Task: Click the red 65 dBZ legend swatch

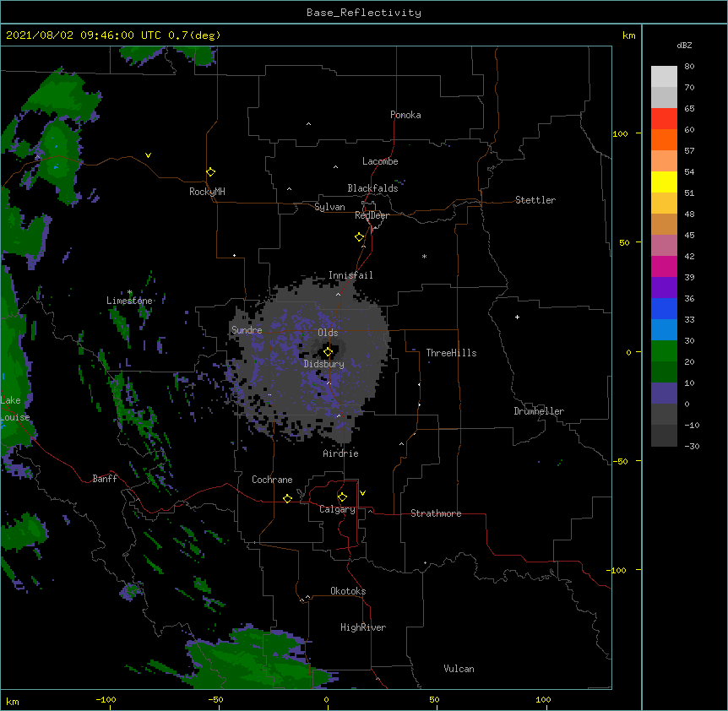Action: (x=664, y=118)
